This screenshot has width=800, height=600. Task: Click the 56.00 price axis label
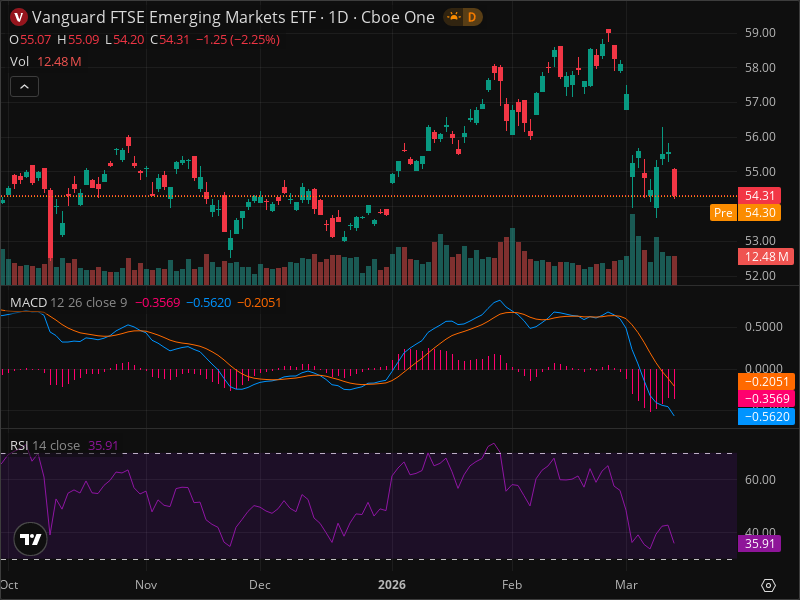[x=760, y=137]
